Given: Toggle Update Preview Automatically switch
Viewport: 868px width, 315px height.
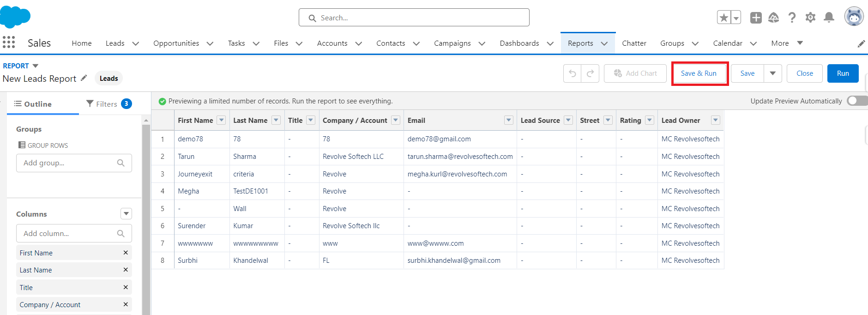Looking at the screenshot, I should 857,101.
